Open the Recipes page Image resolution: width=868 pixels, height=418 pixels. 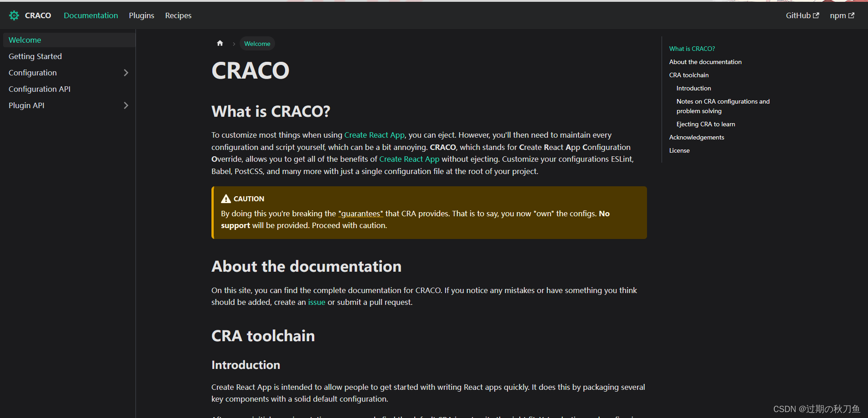tap(178, 15)
